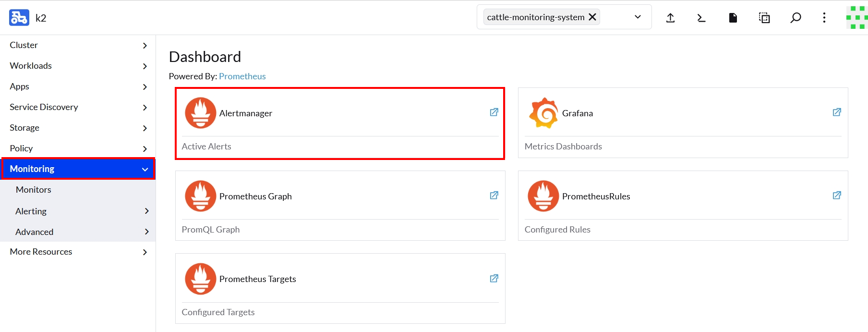Open Advanced under Monitoring

pos(35,232)
